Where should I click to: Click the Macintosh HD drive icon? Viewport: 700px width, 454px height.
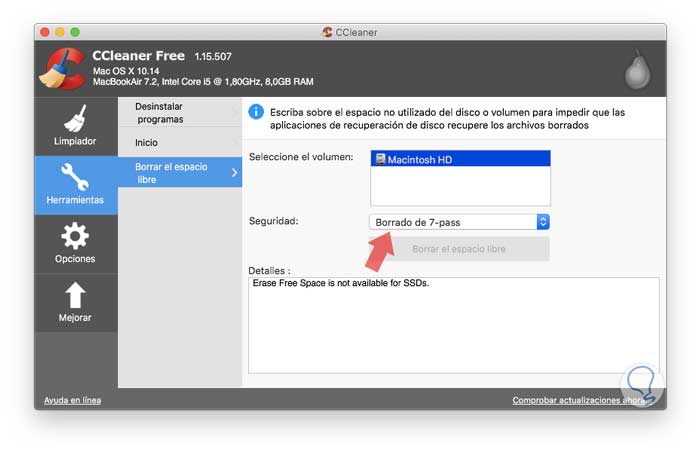pos(380,159)
